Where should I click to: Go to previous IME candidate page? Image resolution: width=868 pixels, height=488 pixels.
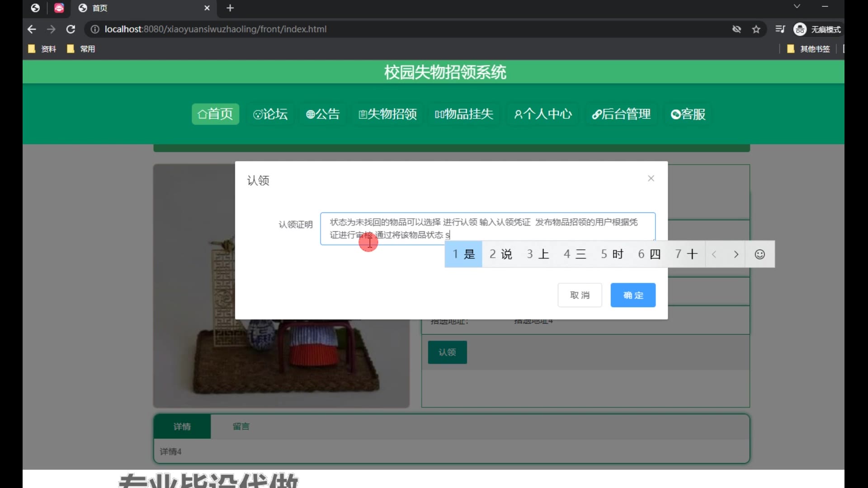pyautogui.click(x=714, y=254)
